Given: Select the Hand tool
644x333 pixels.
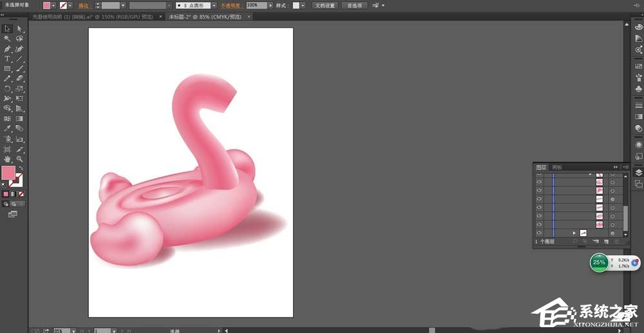Looking at the screenshot, I should (7, 158).
